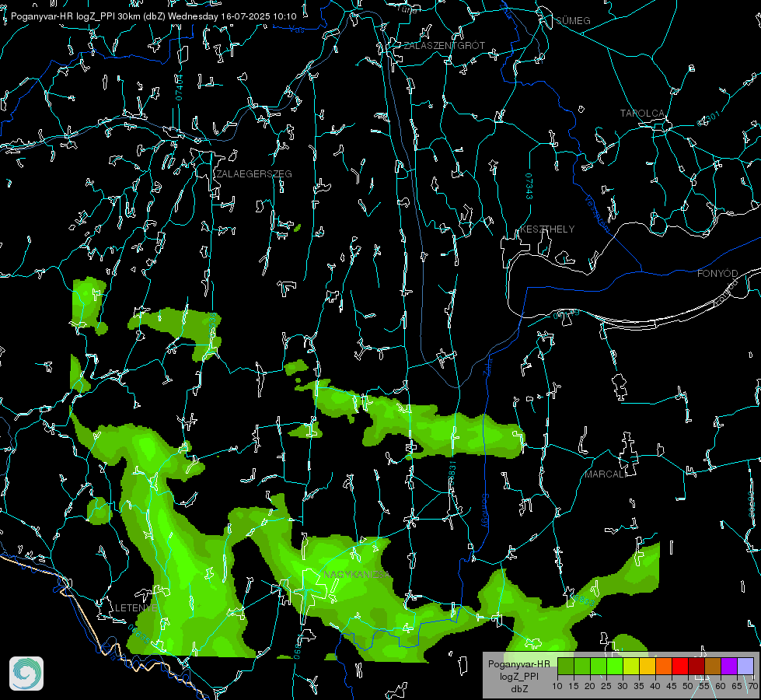Click the Poganyvar-HR legend label

point(518,664)
